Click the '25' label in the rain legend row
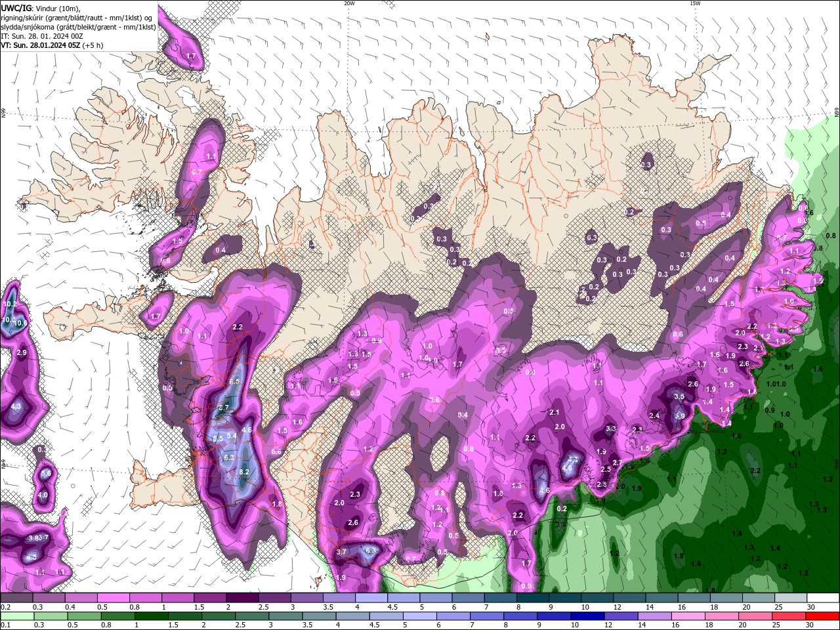Viewport: 840px width, 630px height. point(775,625)
